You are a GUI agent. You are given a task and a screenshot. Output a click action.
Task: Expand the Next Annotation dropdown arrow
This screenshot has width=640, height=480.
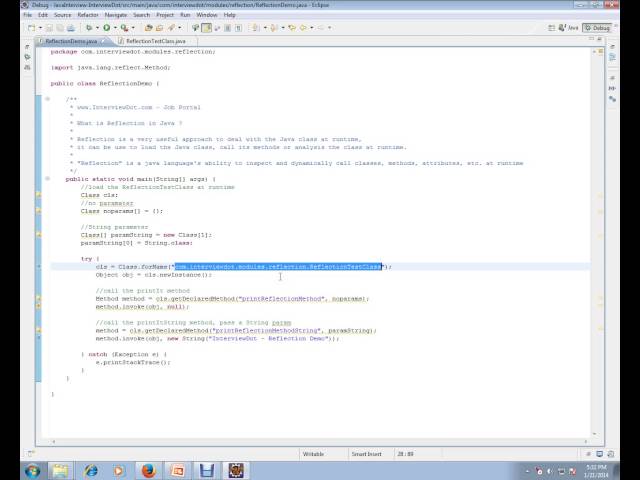(265, 28)
